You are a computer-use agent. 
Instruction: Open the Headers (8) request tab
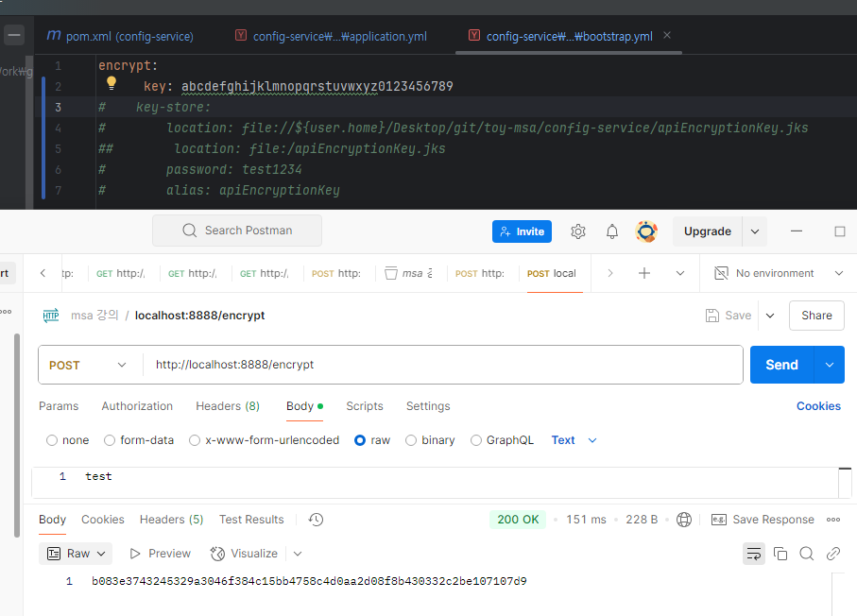pos(228,406)
